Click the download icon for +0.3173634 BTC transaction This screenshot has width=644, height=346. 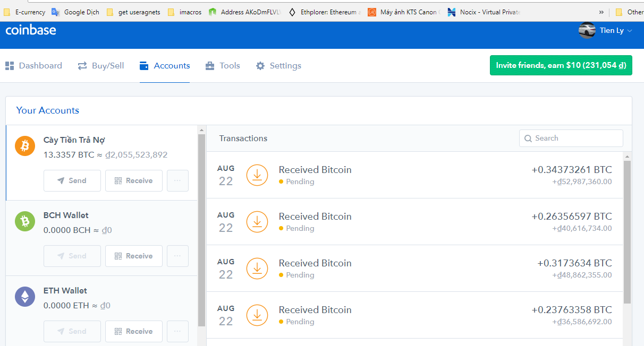(x=257, y=269)
